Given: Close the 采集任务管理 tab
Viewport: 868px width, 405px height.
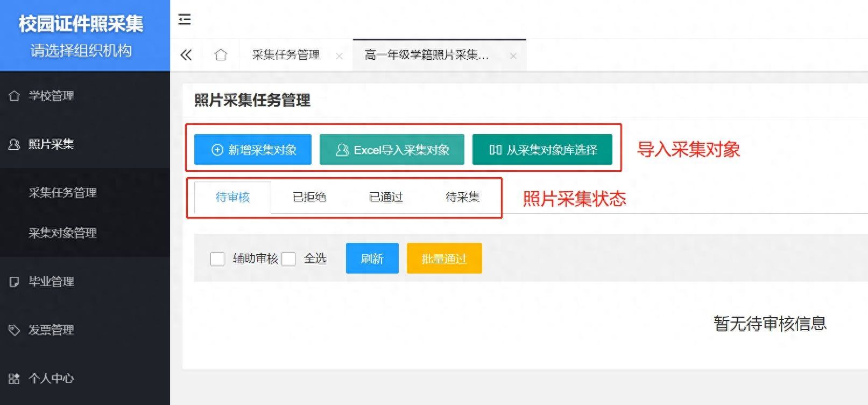Looking at the screenshot, I should point(339,56).
